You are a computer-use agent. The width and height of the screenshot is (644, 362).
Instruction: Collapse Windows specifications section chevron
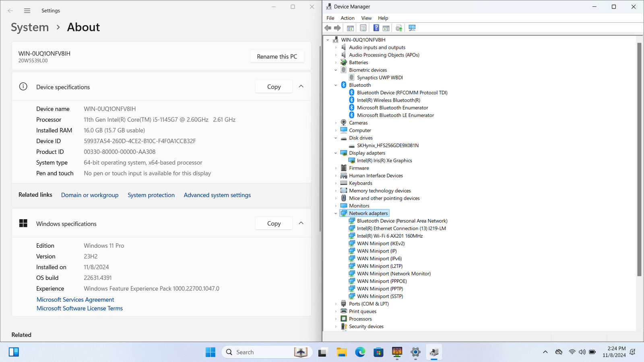pyautogui.click(x=301, y=223)
